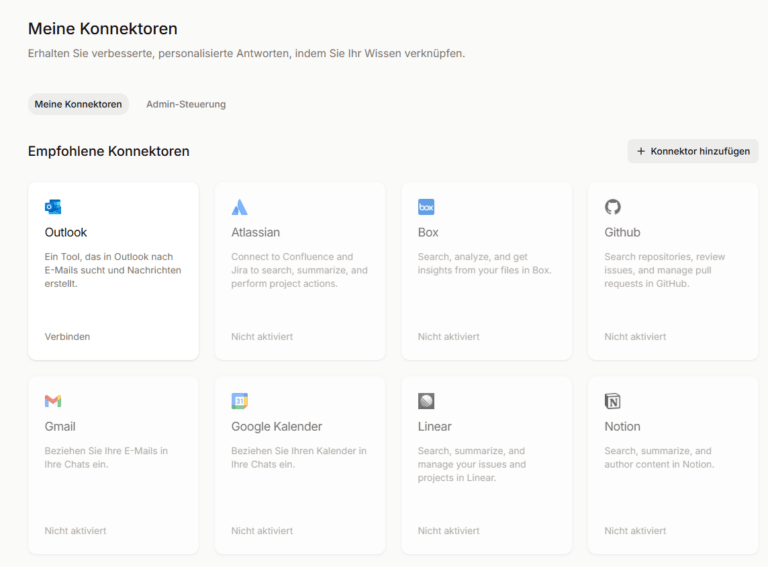Viewport: 768px width, 567px height.
Task: Click the Github octocat icon
Action: (613, 207)
